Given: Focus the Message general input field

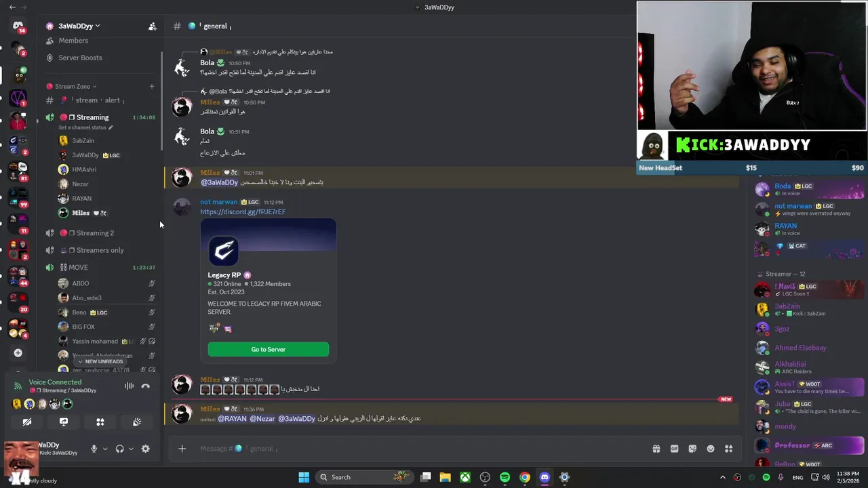Looking at the screenshot, I should click(x=420, y=449).
